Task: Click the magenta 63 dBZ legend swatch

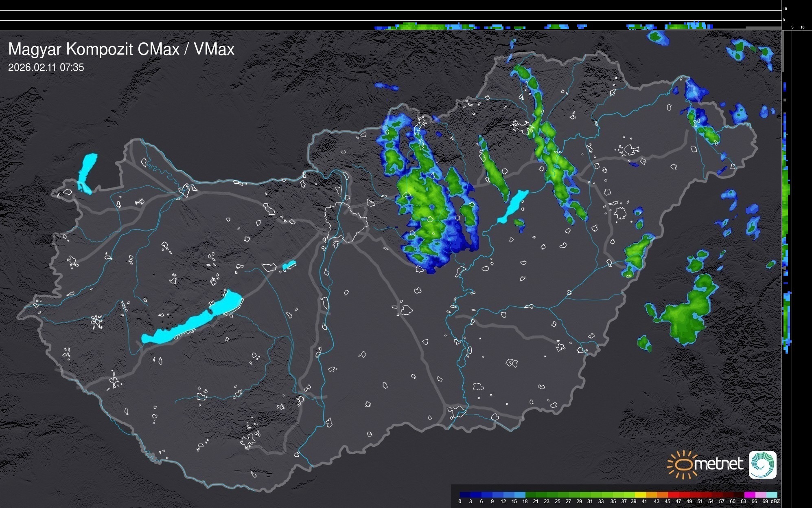Action: click(749, 495)
